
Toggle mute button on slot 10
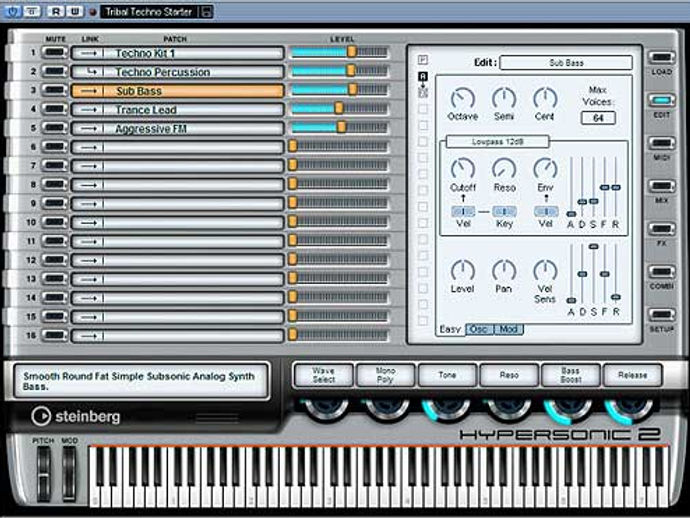tap(55, 222)
